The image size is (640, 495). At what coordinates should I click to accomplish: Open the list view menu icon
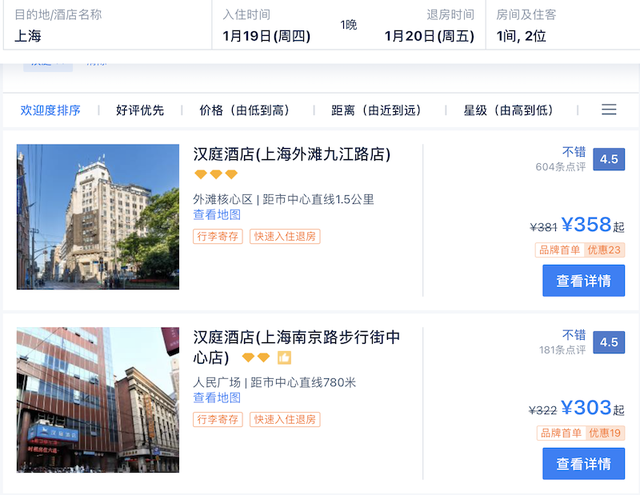(609, 110)
